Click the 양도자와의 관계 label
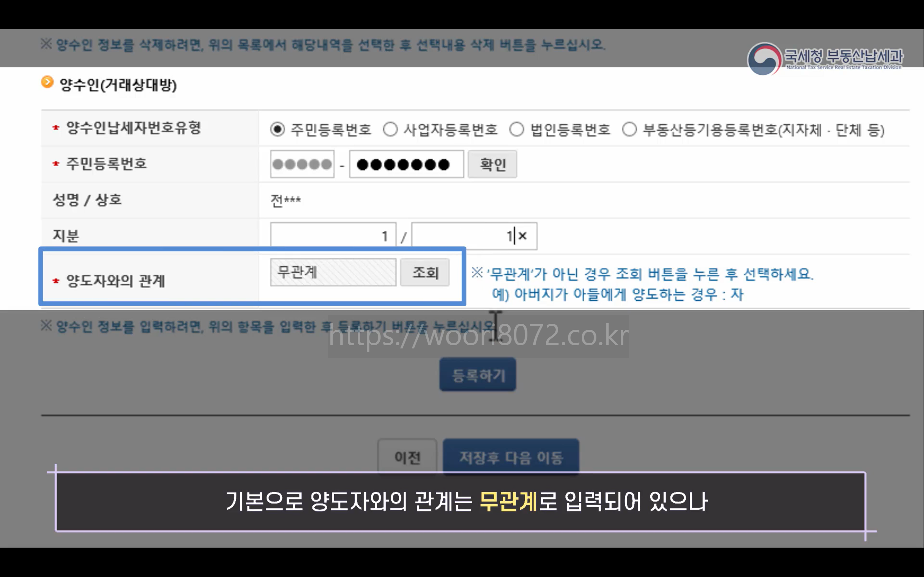 pos(115,281)
